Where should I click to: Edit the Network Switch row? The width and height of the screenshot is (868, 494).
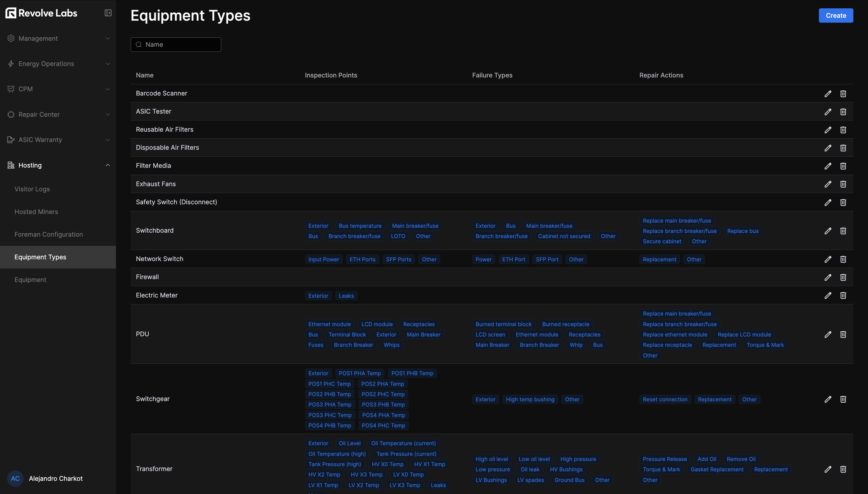(x=828, y=259)
